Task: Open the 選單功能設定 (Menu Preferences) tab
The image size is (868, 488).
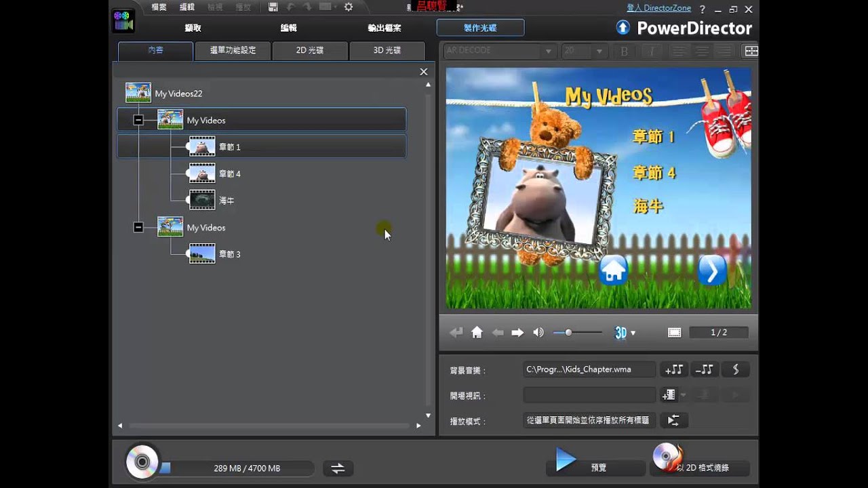Action: (233, 50)
